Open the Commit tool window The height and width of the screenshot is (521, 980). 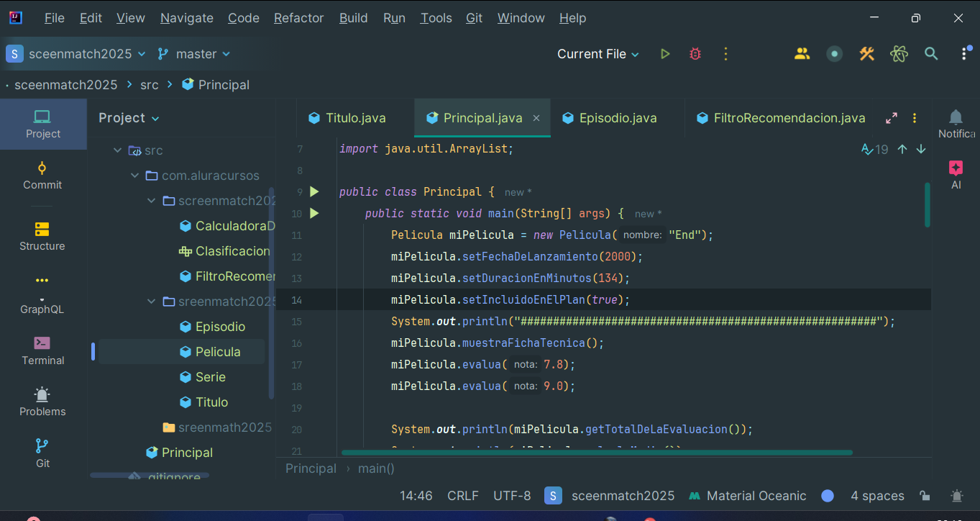42,176
